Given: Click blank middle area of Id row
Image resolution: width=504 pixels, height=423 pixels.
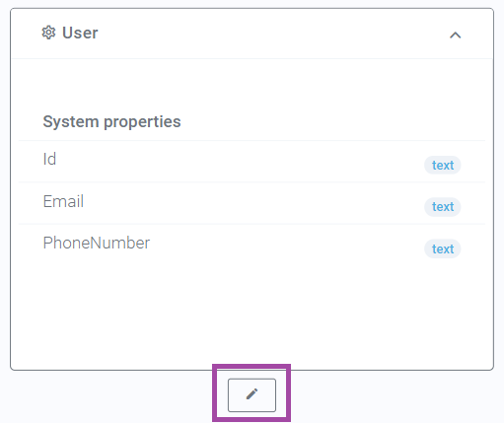Looking at the screenshot, I should [x=240, y=162].
